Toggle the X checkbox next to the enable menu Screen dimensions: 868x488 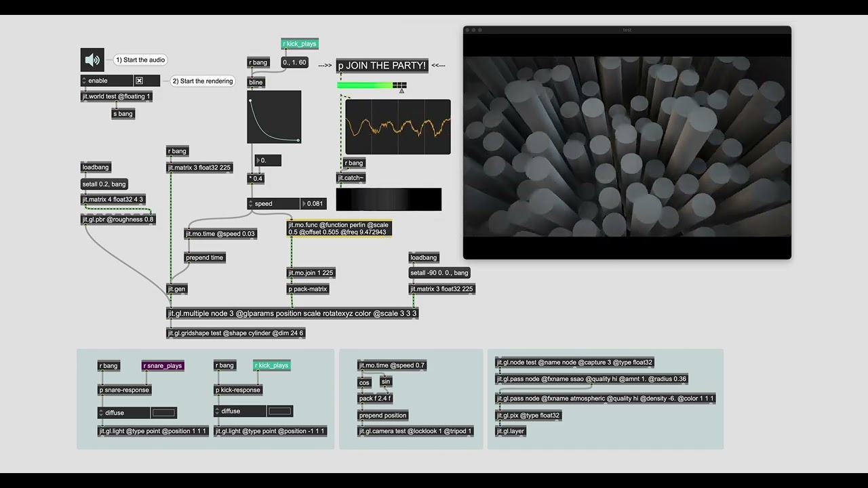point(138,80)
